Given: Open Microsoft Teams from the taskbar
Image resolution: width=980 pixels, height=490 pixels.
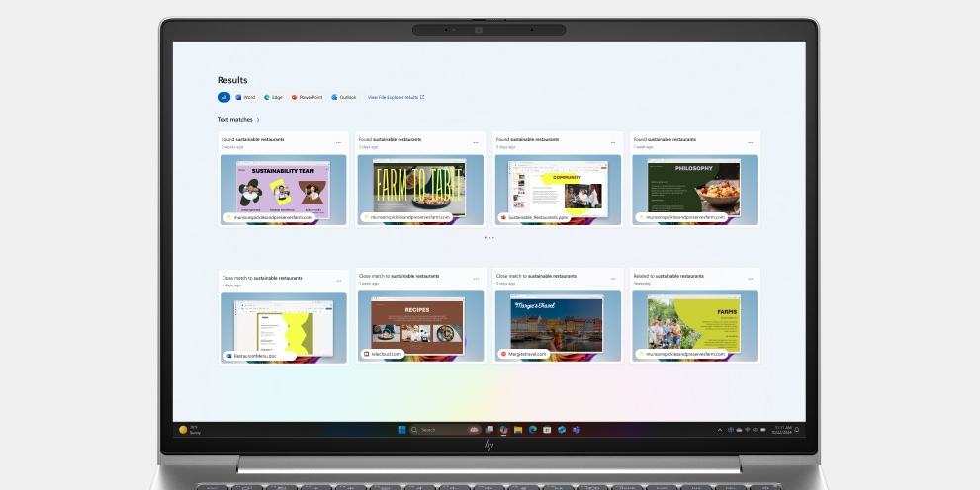Looking at the screenshot, I should pos(577,430).
